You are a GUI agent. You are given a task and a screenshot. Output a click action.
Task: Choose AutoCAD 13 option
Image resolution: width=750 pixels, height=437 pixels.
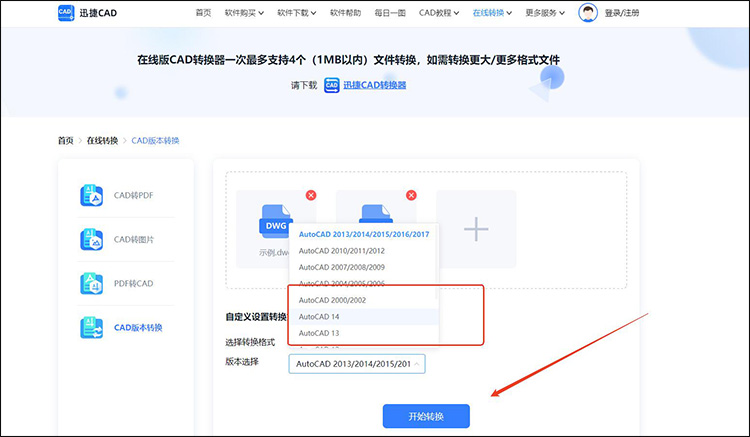(x=364, y=333)
